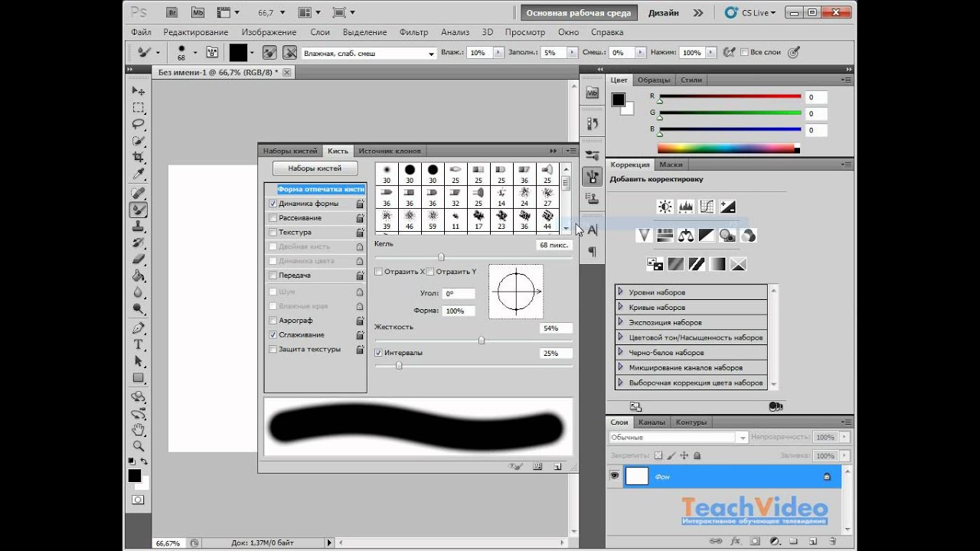Viewport: 980px width, 551px height.
Task: Select the Lasso tool
Action: click(139, 125)
